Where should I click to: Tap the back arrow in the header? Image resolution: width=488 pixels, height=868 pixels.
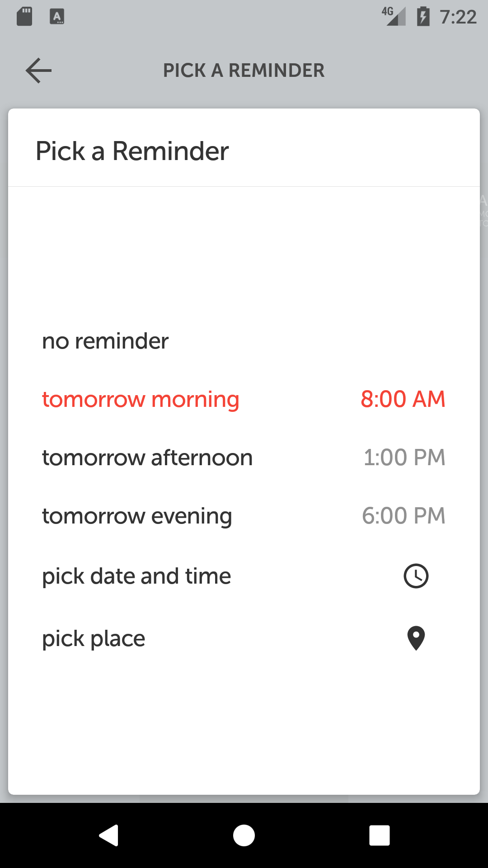click(38, 71)
